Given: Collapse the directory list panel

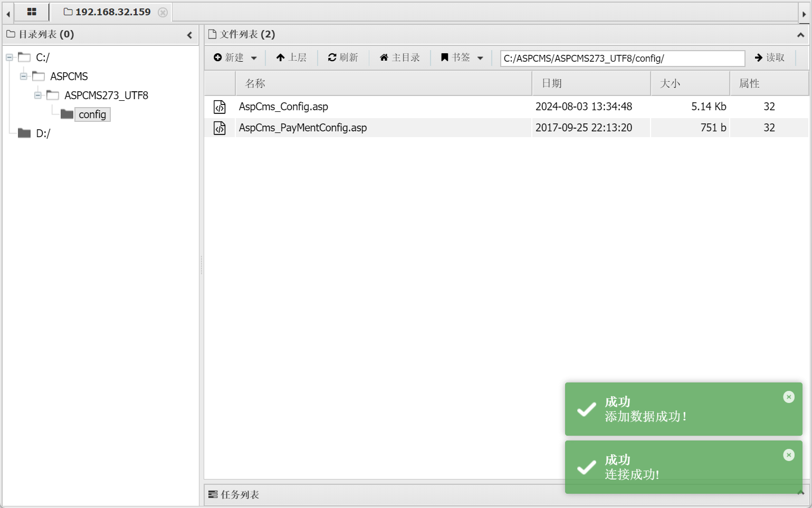Looking at the screenshot, I should [189, 35].
